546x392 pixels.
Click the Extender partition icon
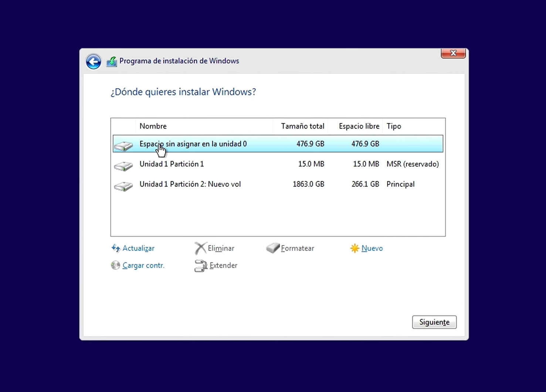tap(201, 266)
